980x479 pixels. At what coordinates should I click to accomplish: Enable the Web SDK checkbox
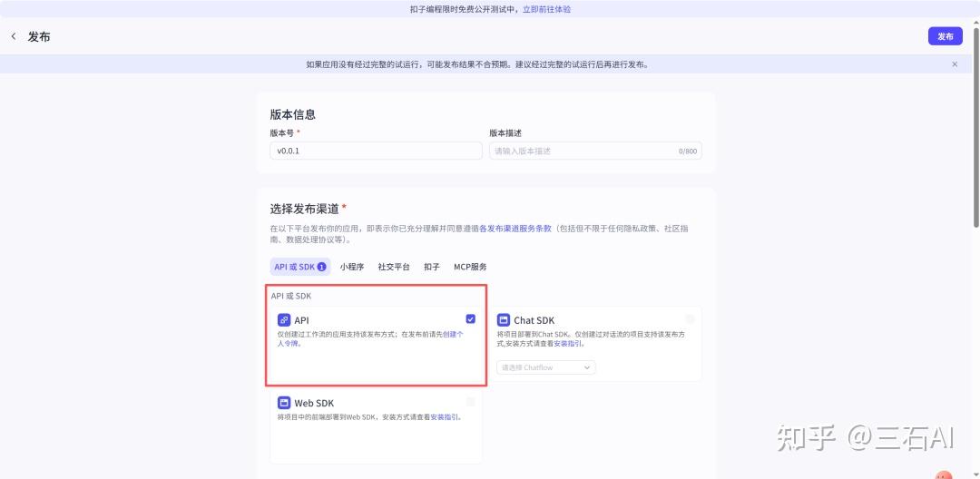pos(470,402)
